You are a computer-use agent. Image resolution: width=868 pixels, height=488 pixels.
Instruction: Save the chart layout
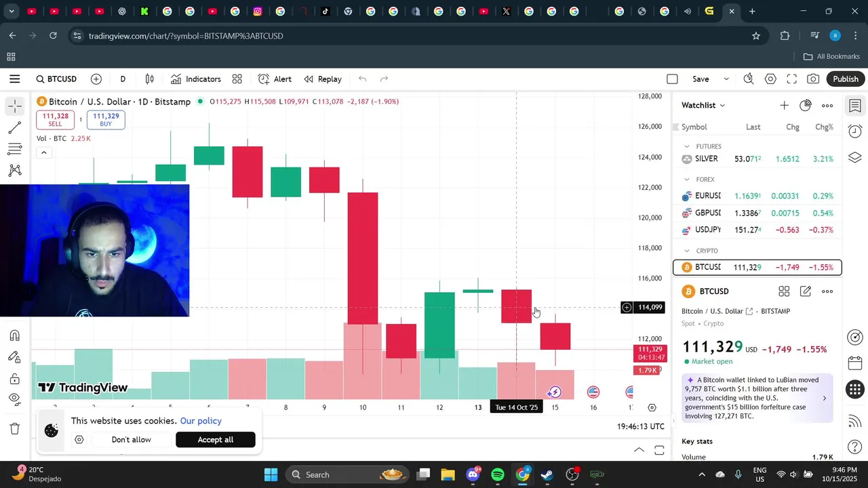701,79
